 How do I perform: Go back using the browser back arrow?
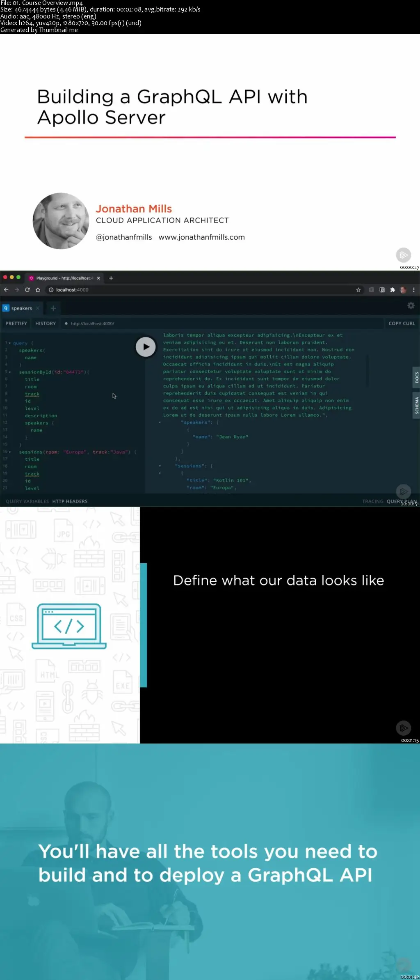tap(6, 290)
